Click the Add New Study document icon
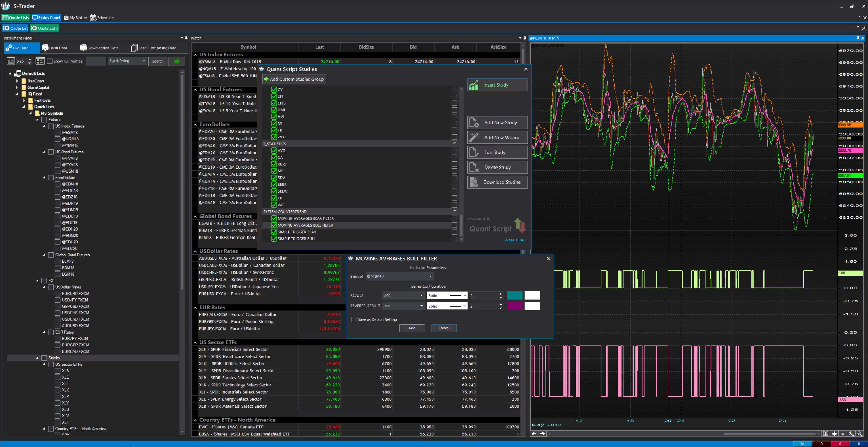The width and height of the screenshot is (868, 447). (474, 122)
